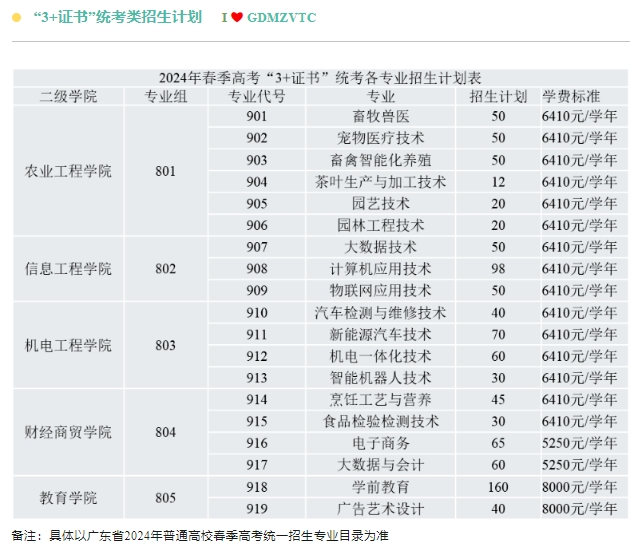Screen dimensions: 640x554
Task: Click tuition 8000元/学年 in 学前教育 row
Action: point(579,487)
